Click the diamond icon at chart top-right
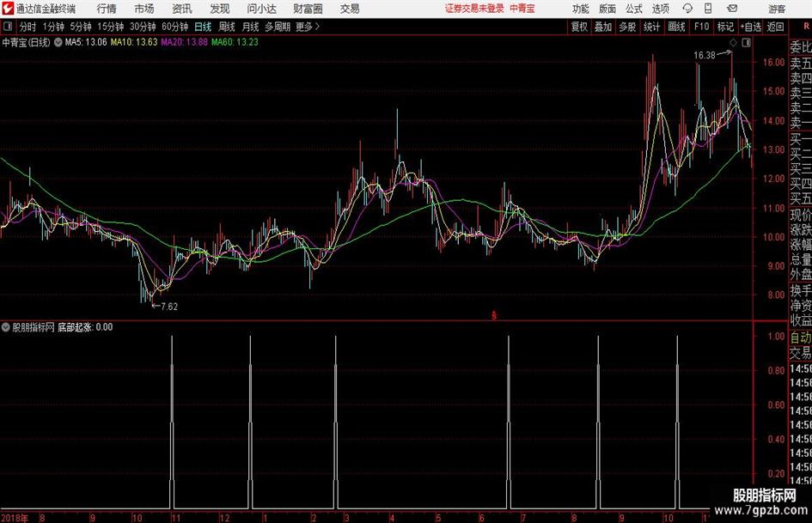812x523 pixels. [733, 42]
